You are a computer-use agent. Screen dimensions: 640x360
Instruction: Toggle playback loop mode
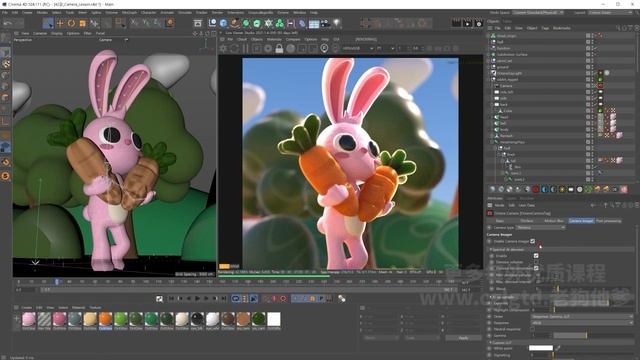pos(236,299)
